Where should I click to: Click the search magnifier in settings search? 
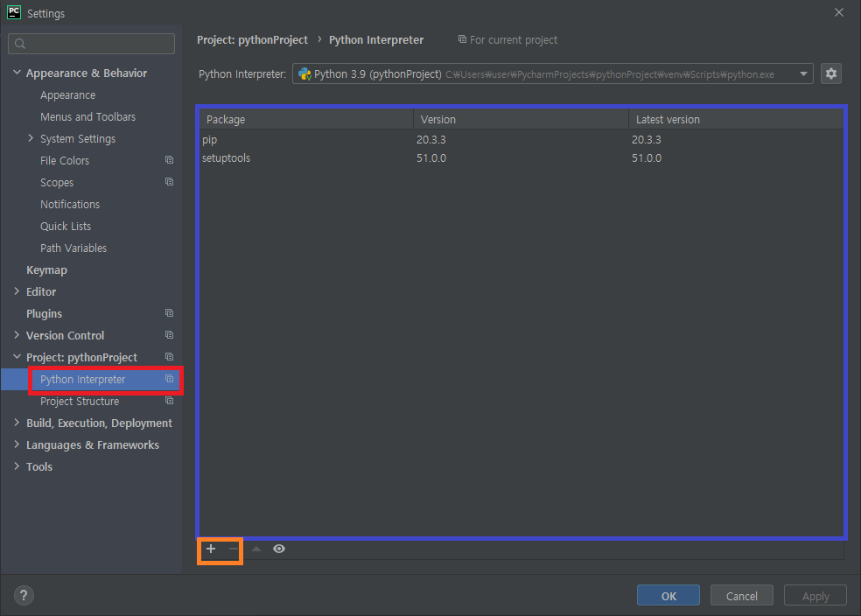(20, 44)
